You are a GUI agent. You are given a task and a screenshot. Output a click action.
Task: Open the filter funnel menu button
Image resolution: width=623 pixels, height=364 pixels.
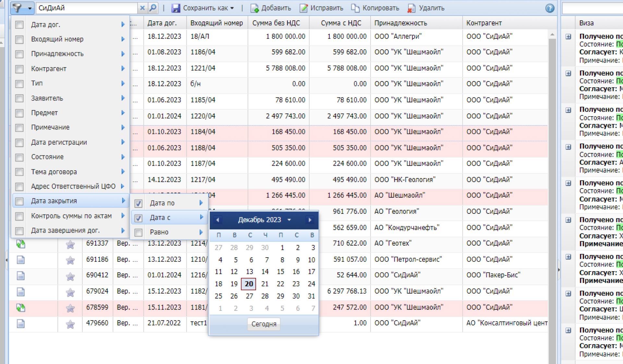coord(22,8)
